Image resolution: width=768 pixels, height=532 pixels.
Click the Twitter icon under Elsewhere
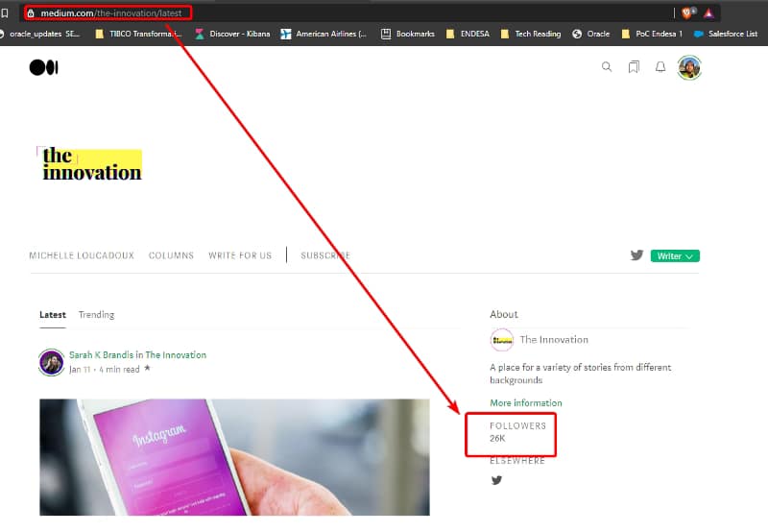tap(496, 480)
